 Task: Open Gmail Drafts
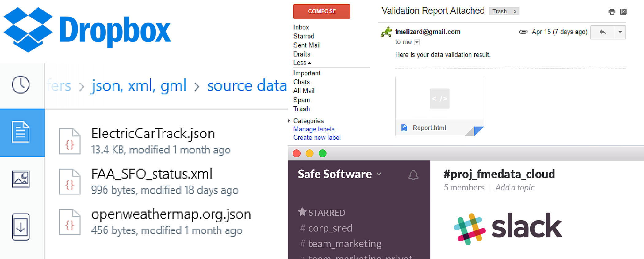click(x=302, y=54)
